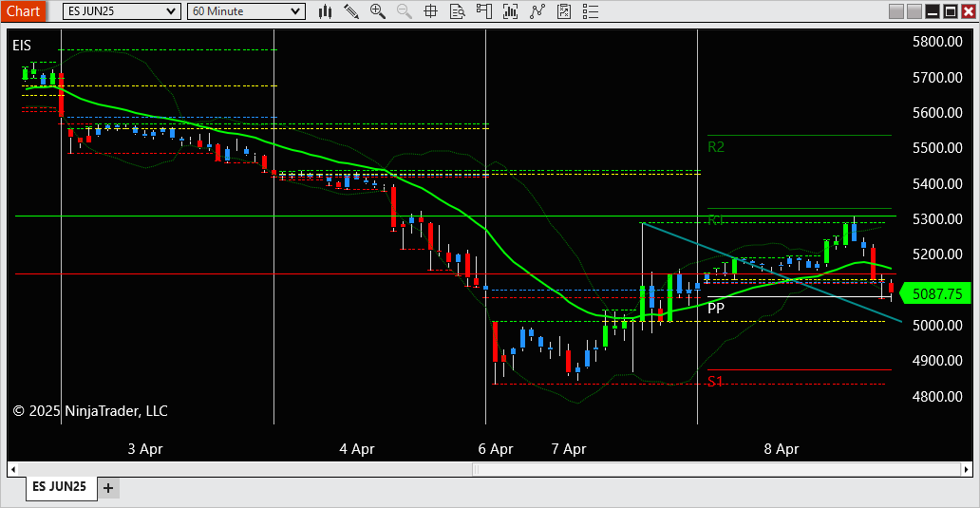Image resolution: width=980 pixels, height=508 pixels.
Task: Click the 4 Apr date label
Action: [357, 448]
